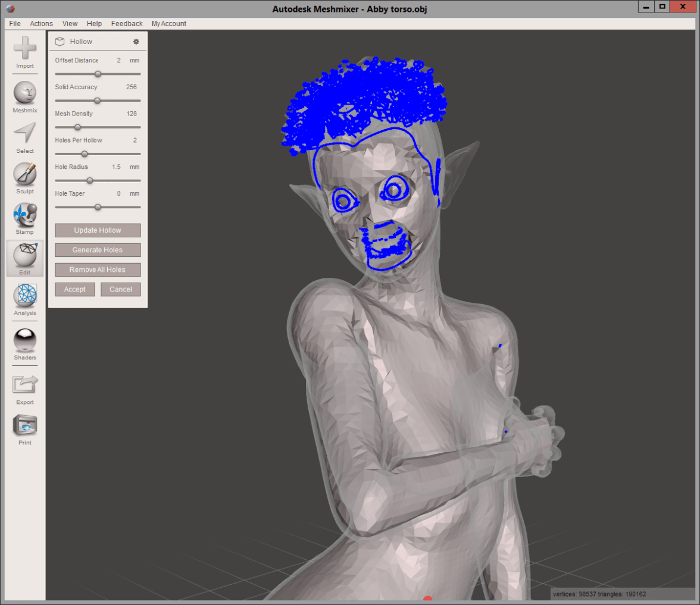Launch the Analysis tool
Viewport: 700px width, 605px height.
click(24, 296)
